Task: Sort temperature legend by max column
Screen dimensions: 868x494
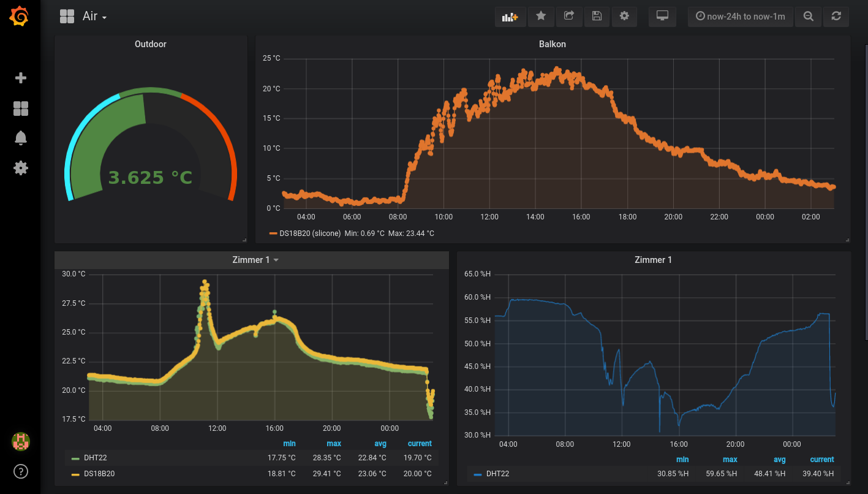Action: [334, 443]
